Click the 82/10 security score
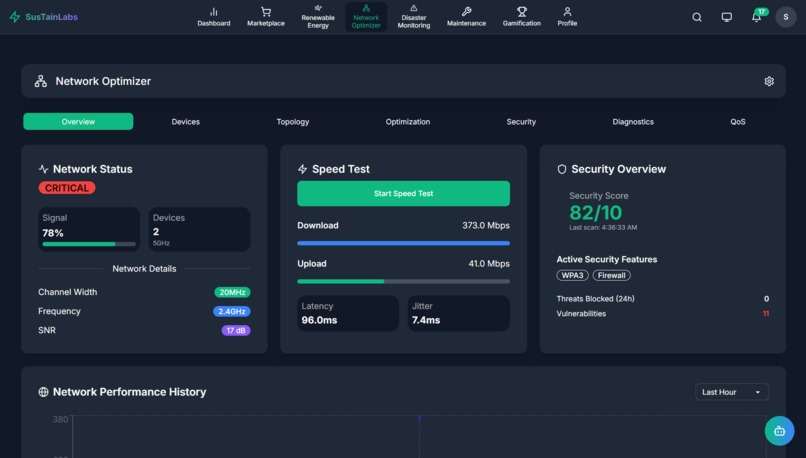806x458 pixels. (596, 212)
